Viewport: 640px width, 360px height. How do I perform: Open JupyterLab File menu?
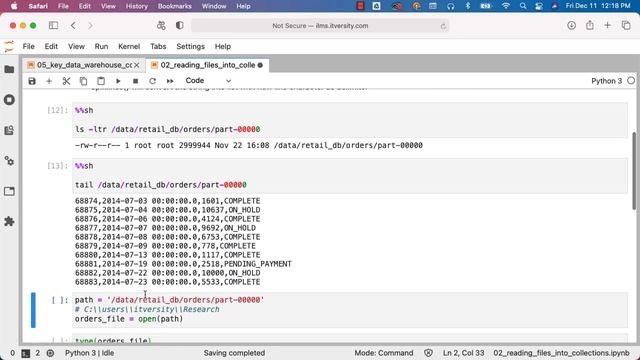29,47
